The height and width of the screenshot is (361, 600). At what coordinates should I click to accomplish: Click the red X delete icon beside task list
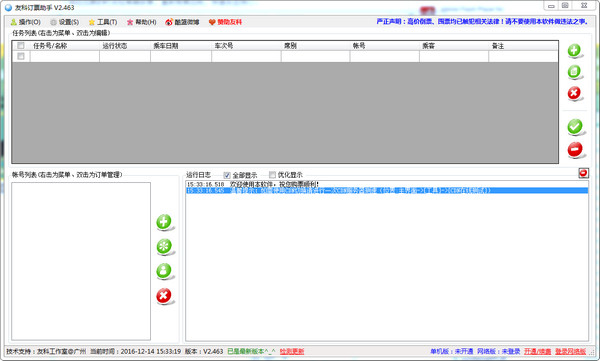click(574, 93)
